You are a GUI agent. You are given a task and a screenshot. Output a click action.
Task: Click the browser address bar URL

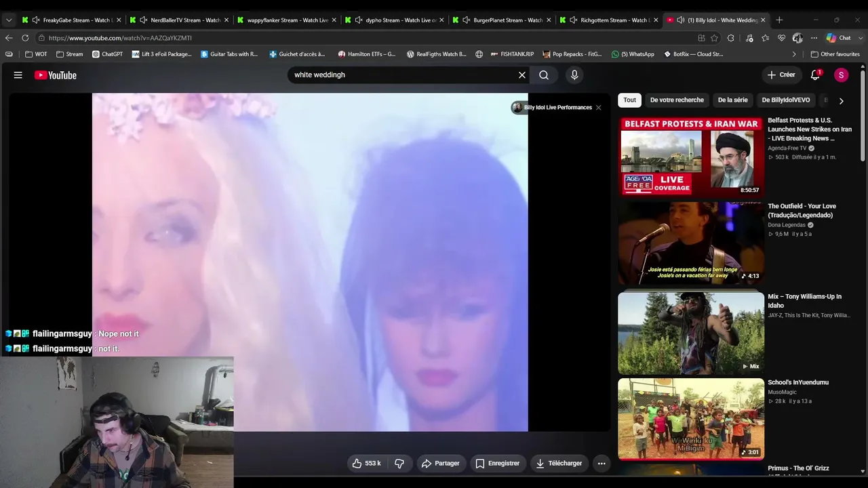click(120, 38)
